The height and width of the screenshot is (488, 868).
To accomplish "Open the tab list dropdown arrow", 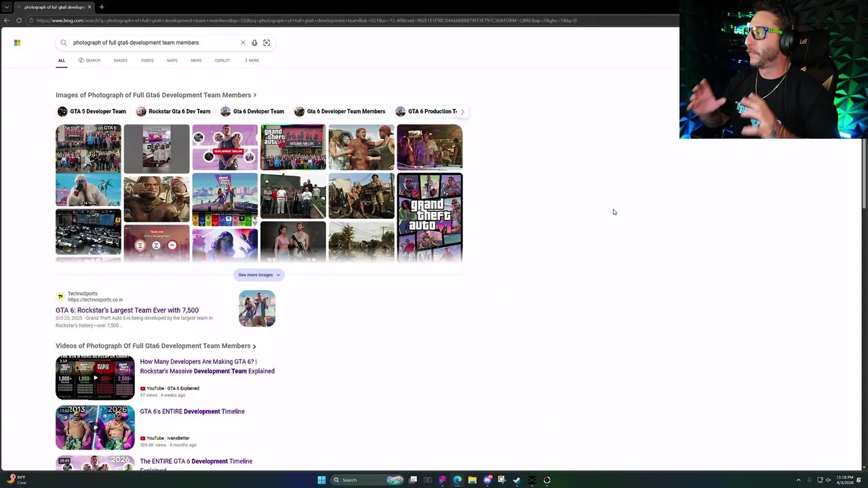I will click(7, 7).
